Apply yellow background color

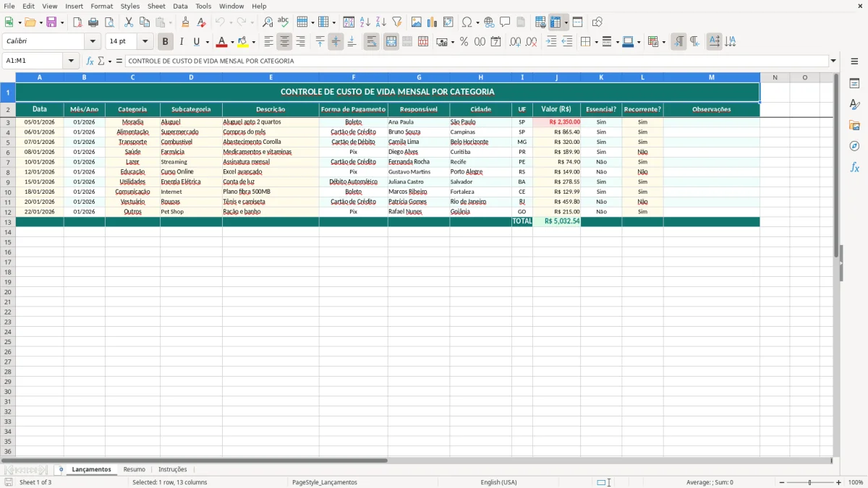point(242,42)
